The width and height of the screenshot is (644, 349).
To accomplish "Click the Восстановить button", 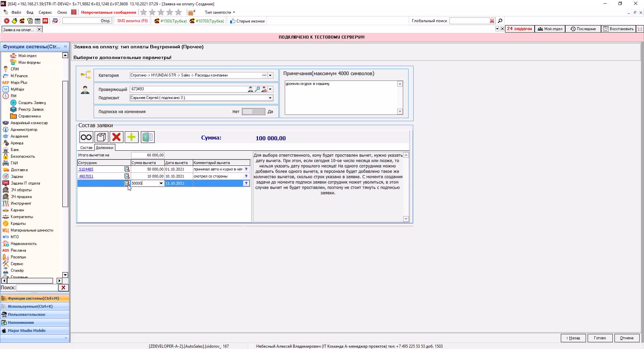I will coord(619,29).
